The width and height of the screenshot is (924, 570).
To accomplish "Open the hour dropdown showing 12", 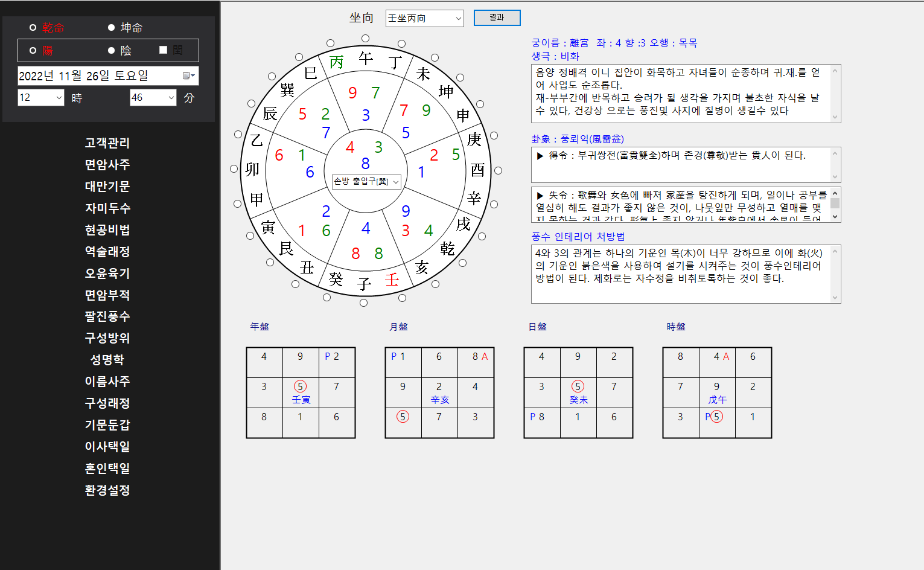I will click(x=41, y=97).
